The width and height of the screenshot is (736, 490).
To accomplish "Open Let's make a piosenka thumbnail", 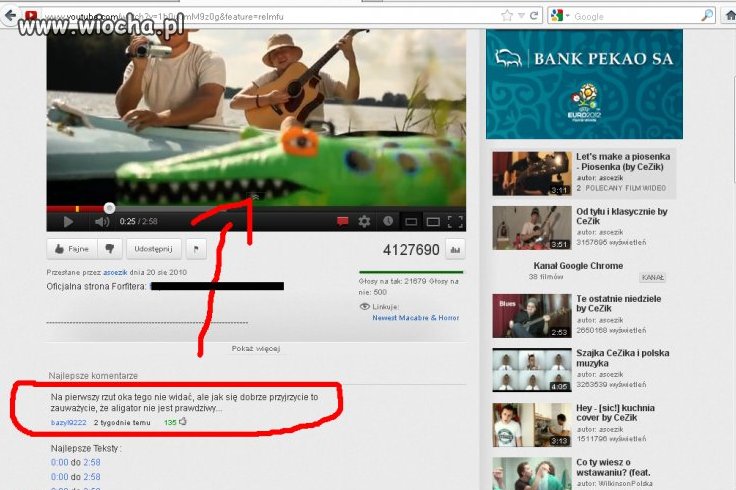I will tap(532, 173).
